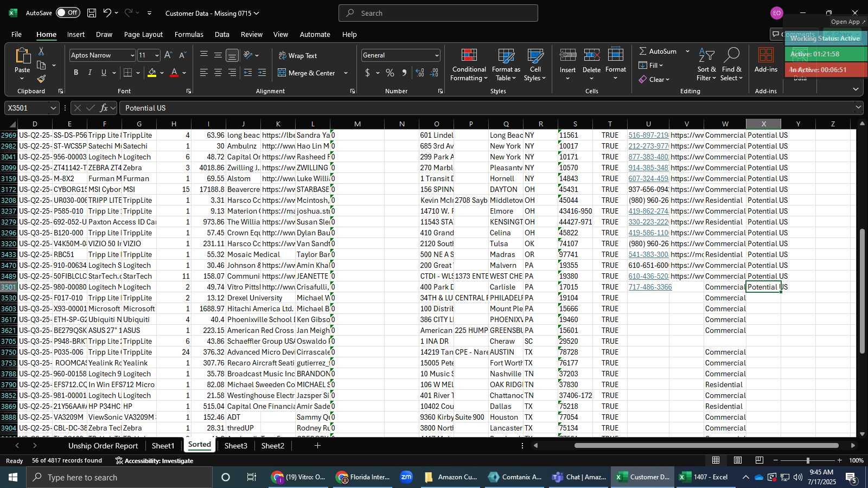This screenshot has height=488, width=868.
Task: Open Format as Table gallery
Action: pos(506,65)
